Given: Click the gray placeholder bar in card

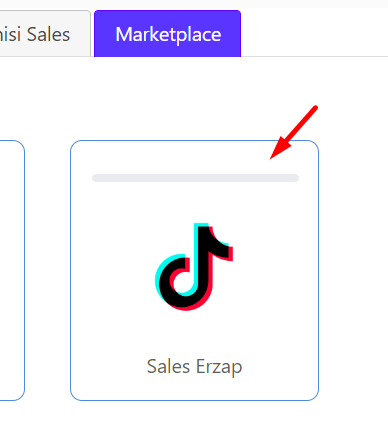Looking at the screenshot, I should coord(195,178).
